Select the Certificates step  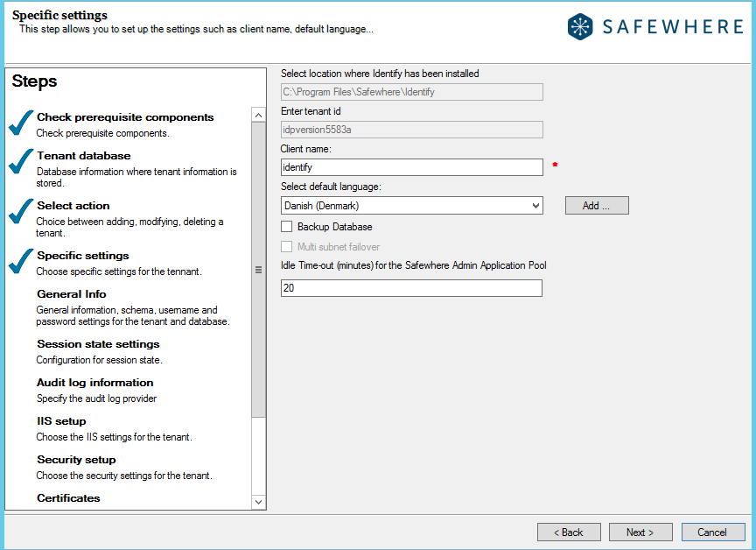(x=68, y=498)
